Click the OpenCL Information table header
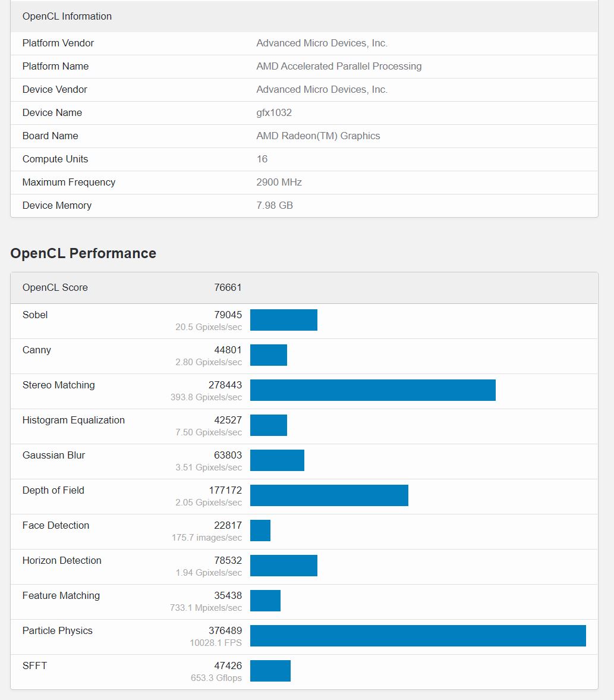The height and width of the screenshot is (700, 614). (304, 17)
